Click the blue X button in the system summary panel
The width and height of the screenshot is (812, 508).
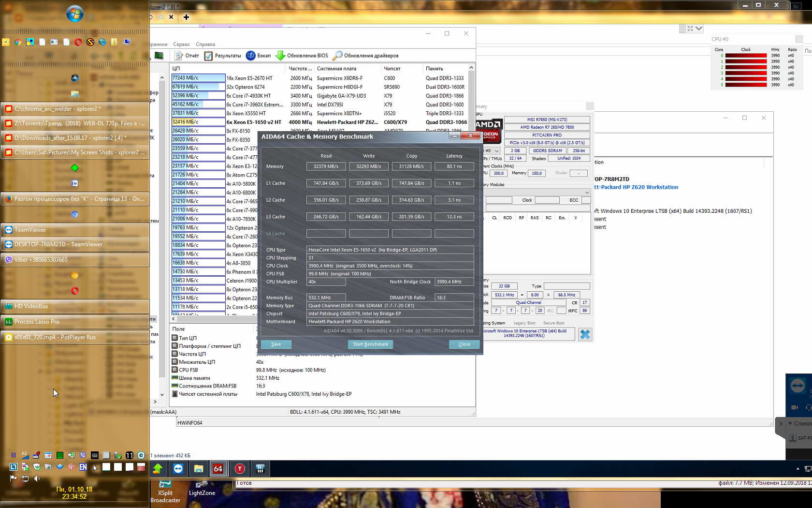point(585,334)
